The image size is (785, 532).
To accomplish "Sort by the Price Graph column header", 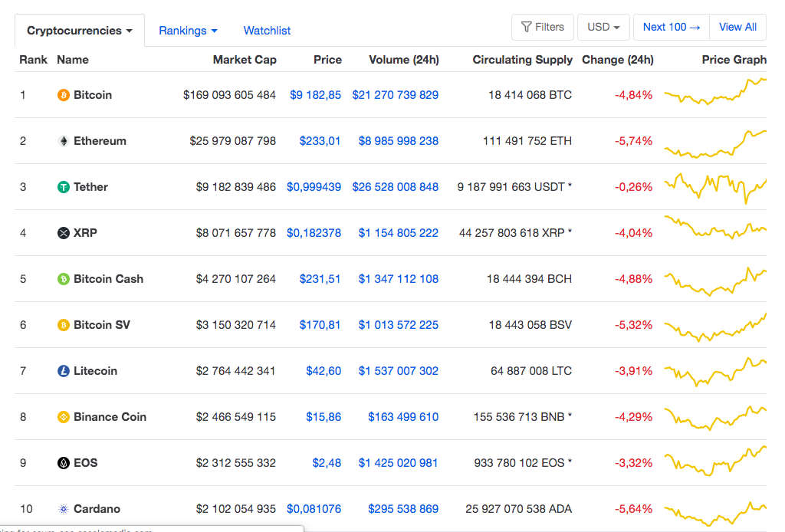I will [734, 60].
